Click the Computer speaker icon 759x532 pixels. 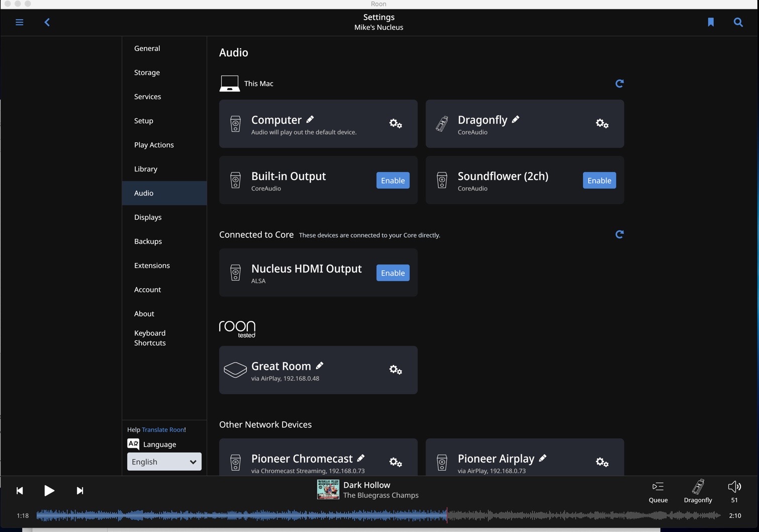(235, 124)
